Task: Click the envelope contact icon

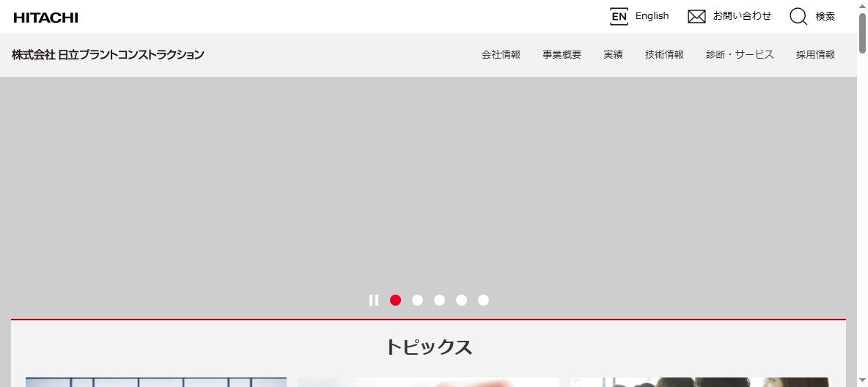Action: [x=696, y=17]
